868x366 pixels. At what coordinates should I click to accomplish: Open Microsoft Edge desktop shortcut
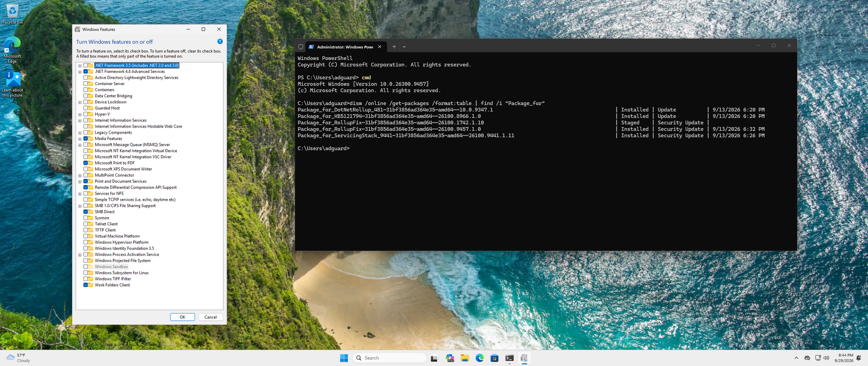point(12,50)
